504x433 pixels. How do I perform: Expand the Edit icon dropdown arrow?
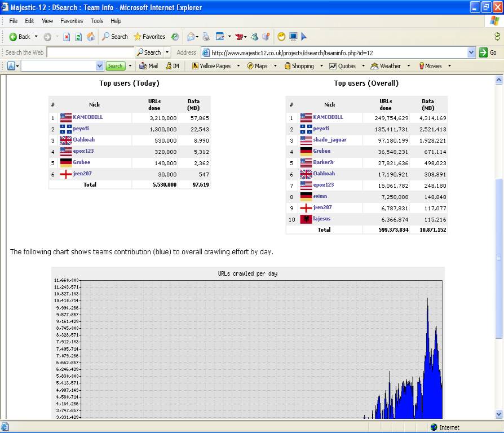click(229, 37)
